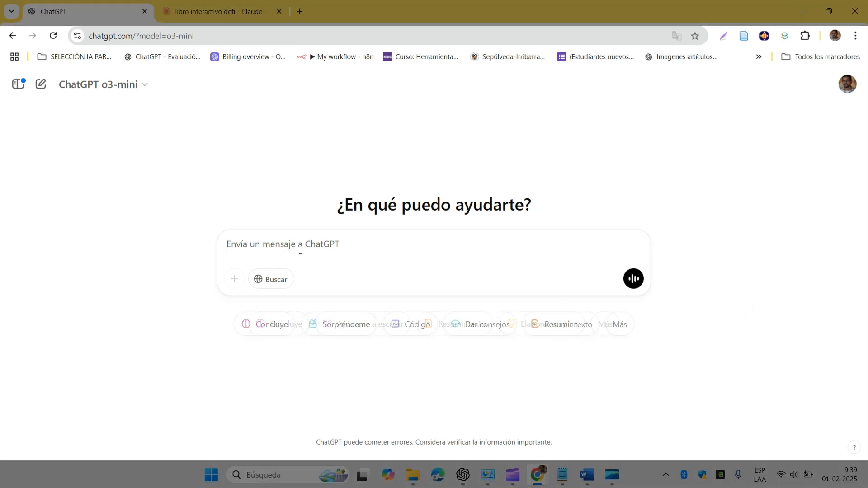Open the help question mark button
This screenshot has height=488, width=868.
[854, 448]
